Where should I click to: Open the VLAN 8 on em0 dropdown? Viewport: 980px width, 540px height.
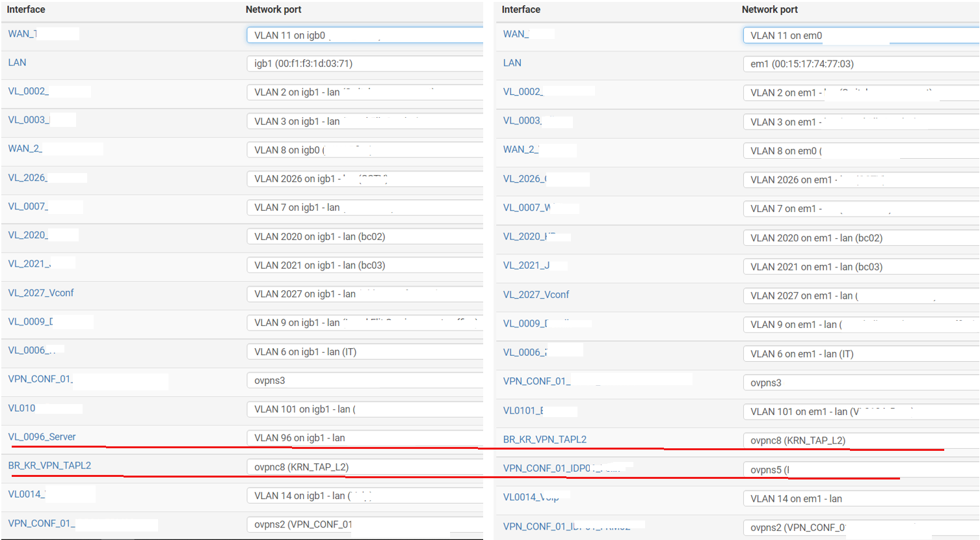[x=861, y=150]
